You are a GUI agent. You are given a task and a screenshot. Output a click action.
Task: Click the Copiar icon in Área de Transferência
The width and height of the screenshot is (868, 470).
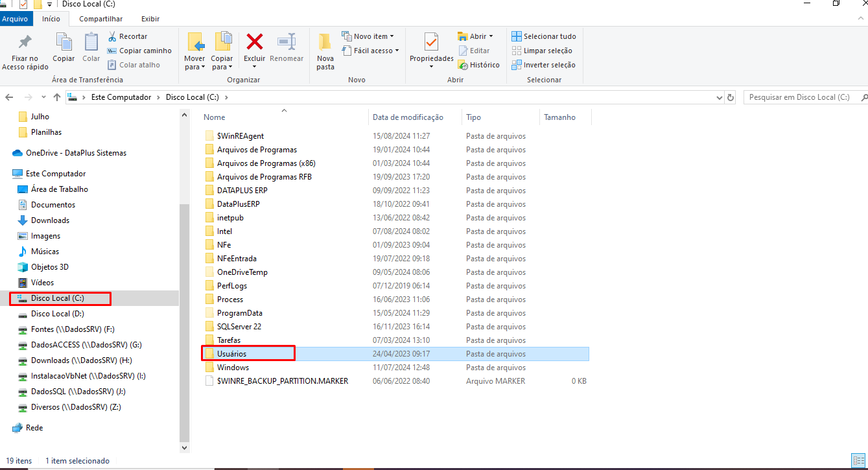click(64, 42)
